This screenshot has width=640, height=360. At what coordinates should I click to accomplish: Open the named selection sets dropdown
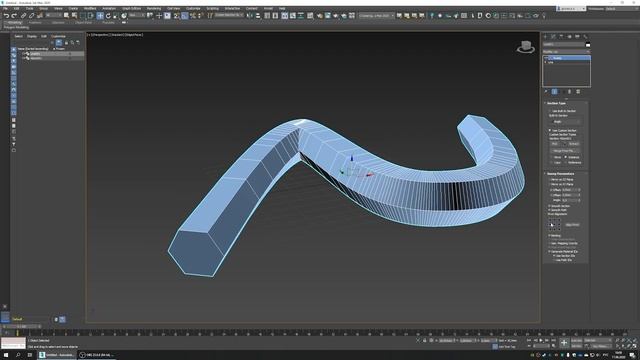coord(229,16)
